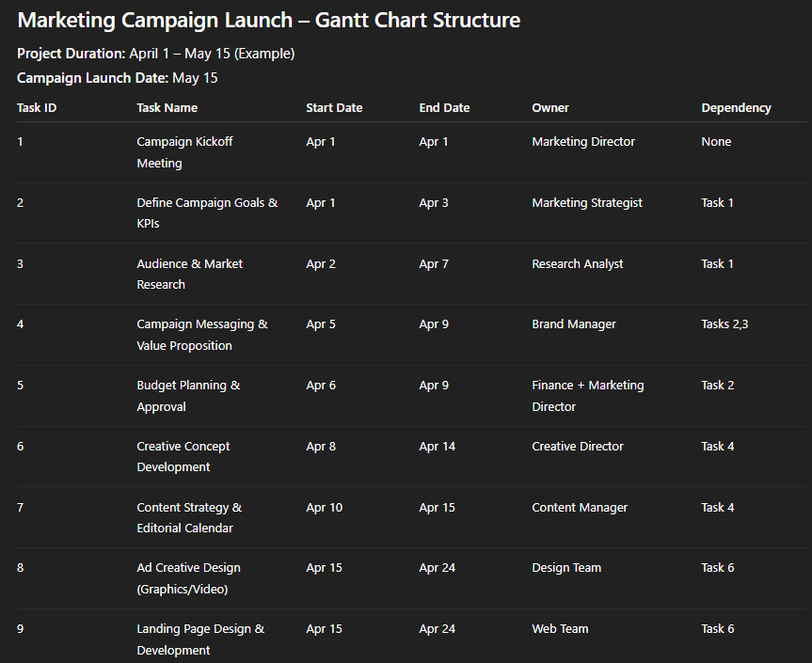
Task: Click the 'Brand Manager' owner cell
Action: point(574,324)
